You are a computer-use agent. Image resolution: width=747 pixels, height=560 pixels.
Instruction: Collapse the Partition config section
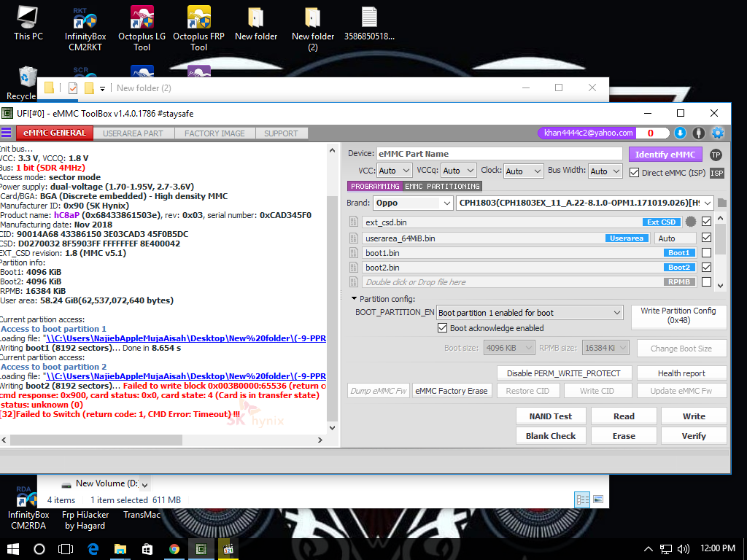click(x=354, y=299)
